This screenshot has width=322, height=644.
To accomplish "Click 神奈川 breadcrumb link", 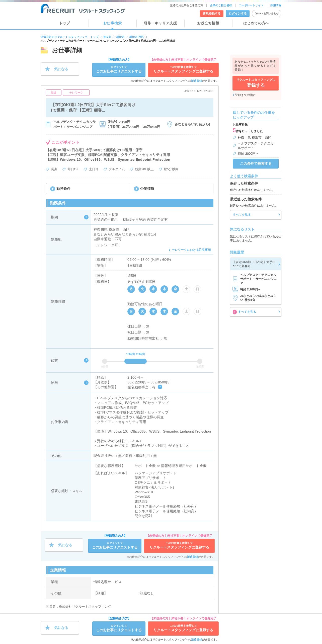I will 107,37.
